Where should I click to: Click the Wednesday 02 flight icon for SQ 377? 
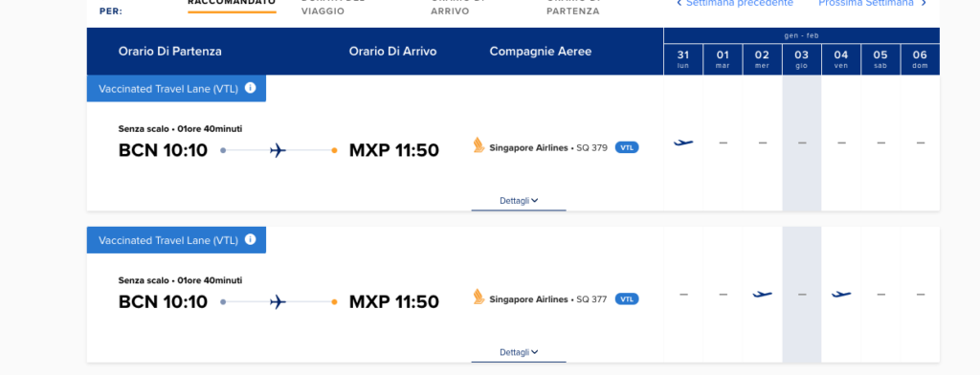(762, 294)
